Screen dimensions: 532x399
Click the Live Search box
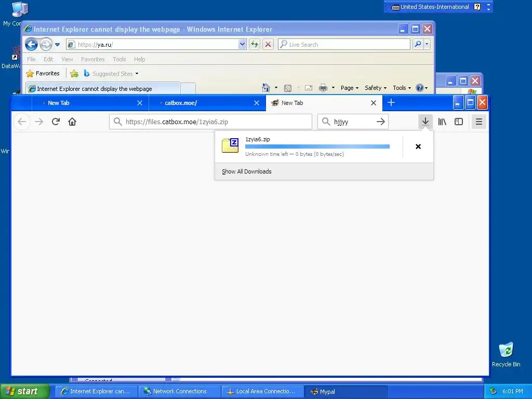pos(344,45)
